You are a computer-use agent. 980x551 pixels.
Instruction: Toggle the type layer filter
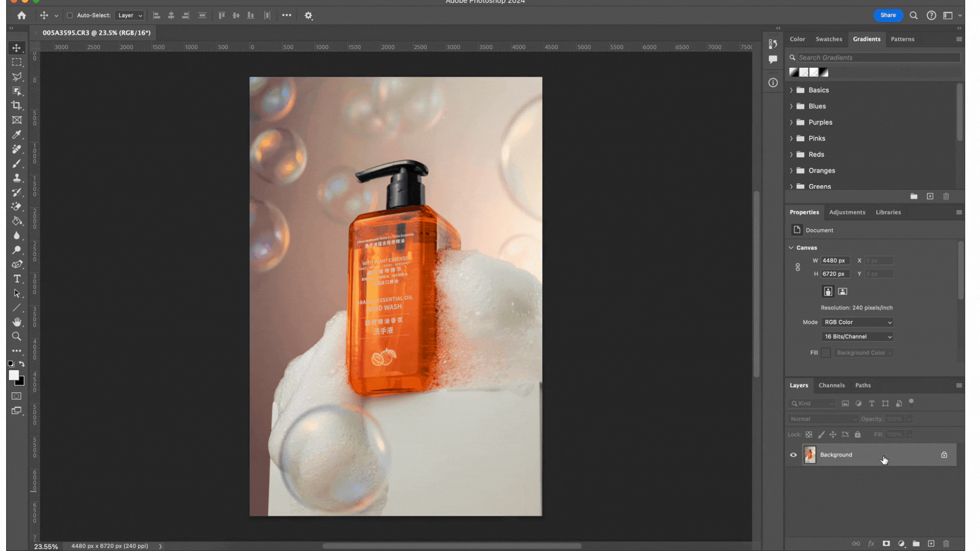click(x=872, y=404)
